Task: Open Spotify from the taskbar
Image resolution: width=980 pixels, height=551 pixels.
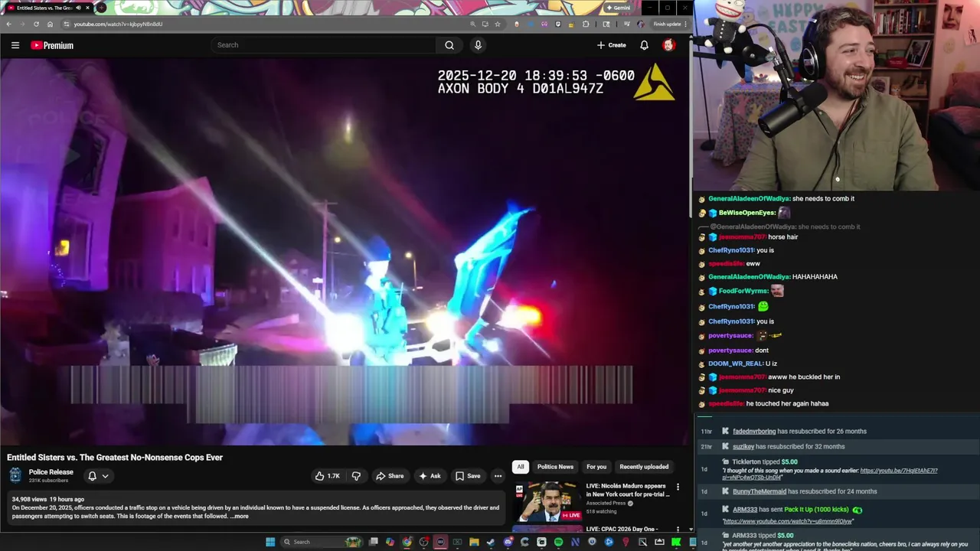Action: (558, 542)
